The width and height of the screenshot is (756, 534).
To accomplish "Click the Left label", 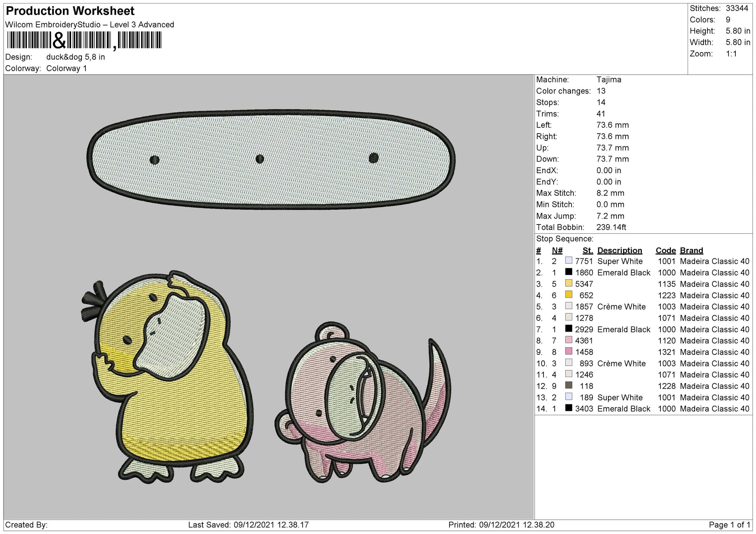I will coord(544,125).
